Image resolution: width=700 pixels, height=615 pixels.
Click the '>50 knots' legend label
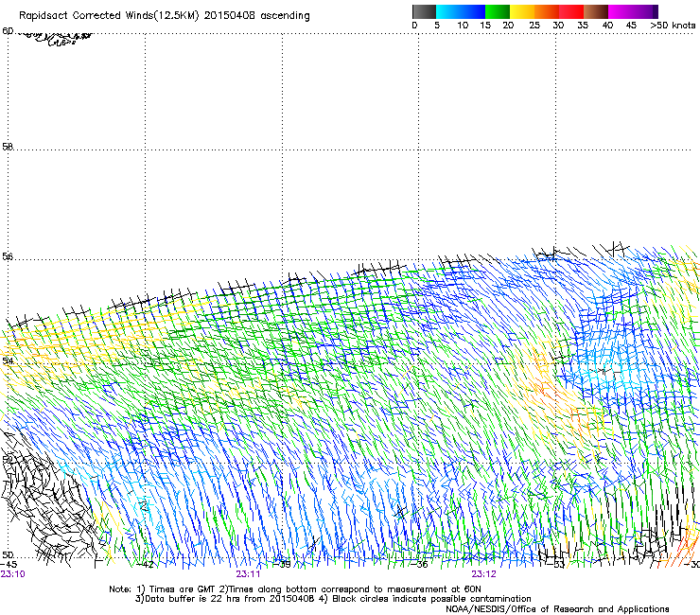point(673,26)
